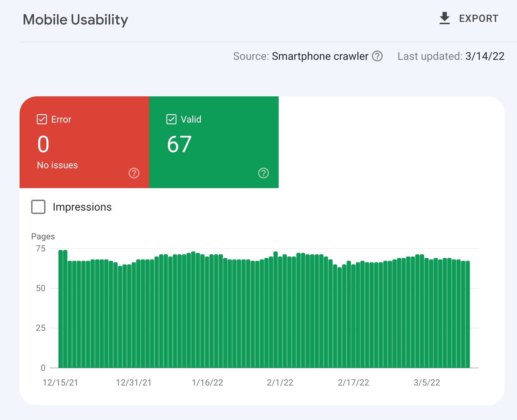
Task: Click the 3/5/22 axis date
Action: 427,383
